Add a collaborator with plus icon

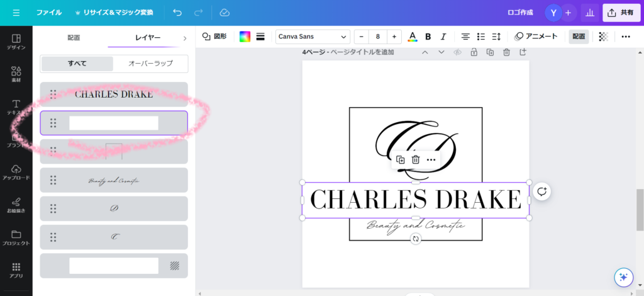click(x=568, y=13)
